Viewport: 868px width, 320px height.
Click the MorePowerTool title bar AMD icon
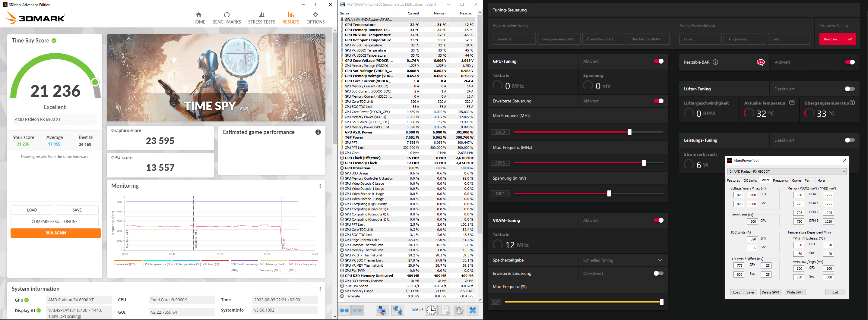[730, 161]
